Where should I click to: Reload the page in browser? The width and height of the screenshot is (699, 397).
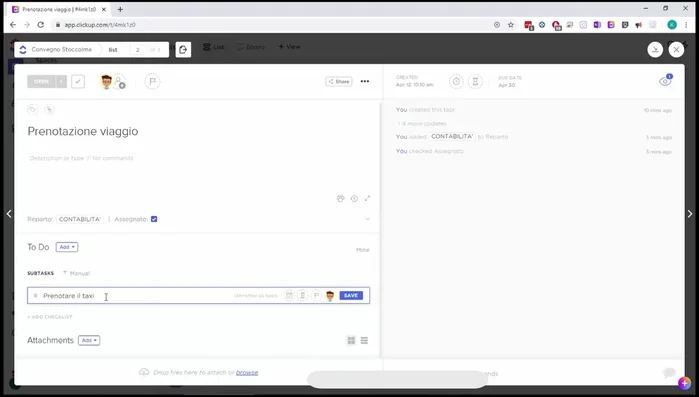(41, 25)
